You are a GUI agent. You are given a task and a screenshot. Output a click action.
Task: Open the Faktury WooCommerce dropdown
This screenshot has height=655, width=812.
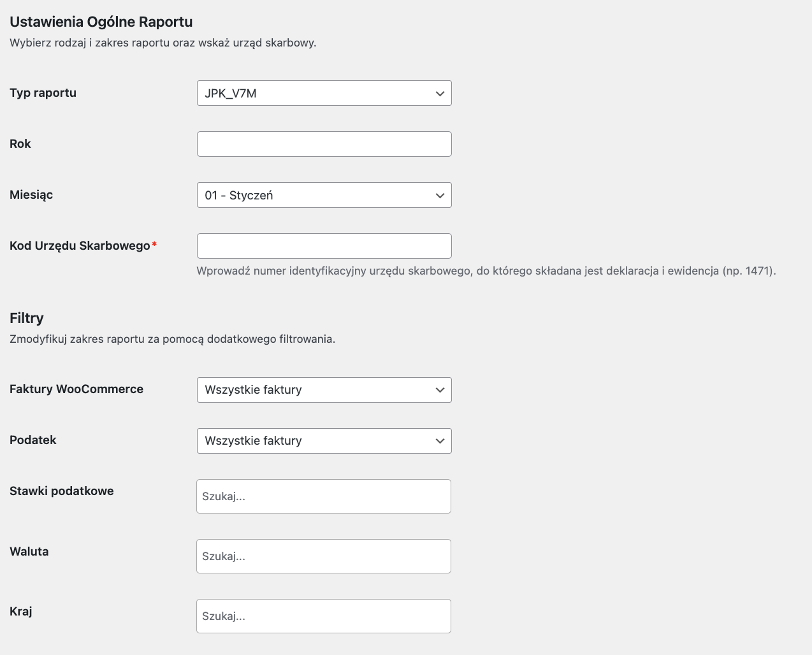pyautogui.click(x=324, y=390)
